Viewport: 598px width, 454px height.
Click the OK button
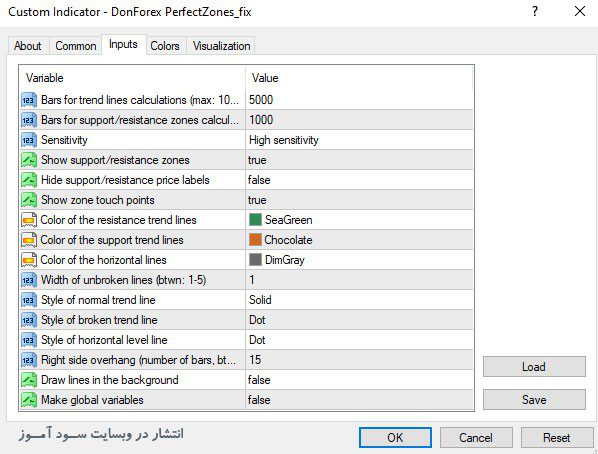(x=395, y=438)
